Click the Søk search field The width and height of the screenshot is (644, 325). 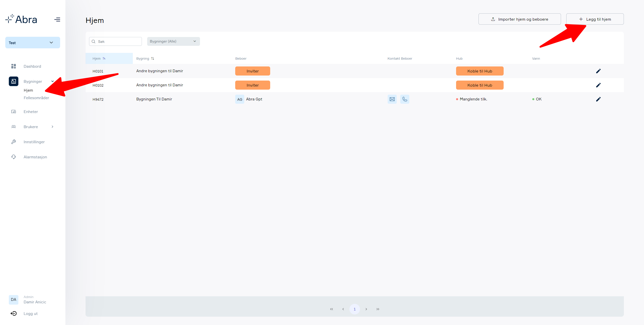pos(115,42)
